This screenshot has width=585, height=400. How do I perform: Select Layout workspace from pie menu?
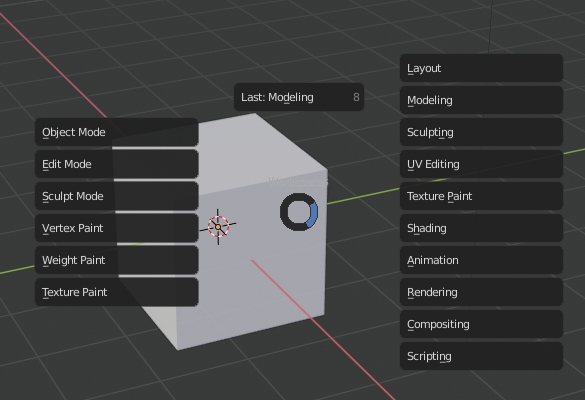(x=481, y=68)
